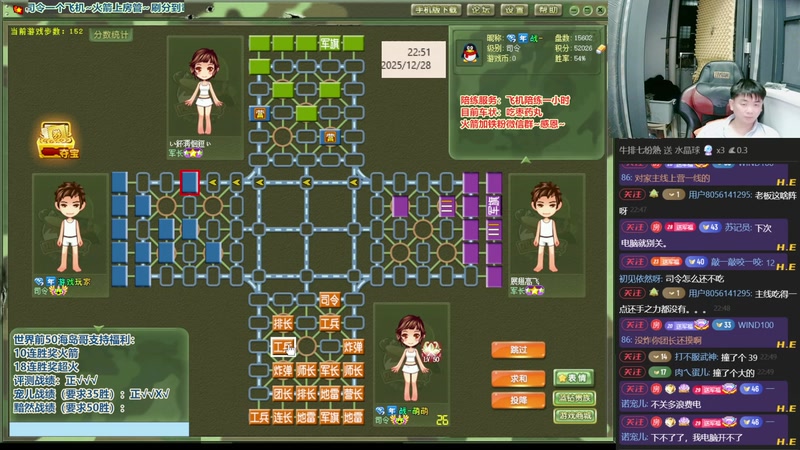800x450 pixels.
Task: Select the orange 营长 piece
Action: [x=353, y=394]
